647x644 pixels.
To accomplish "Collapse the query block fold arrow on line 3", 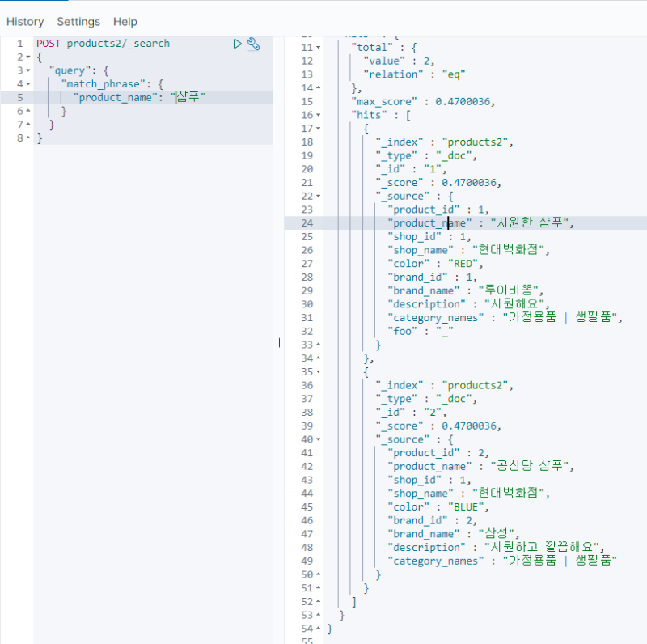I will pos(29,71).
